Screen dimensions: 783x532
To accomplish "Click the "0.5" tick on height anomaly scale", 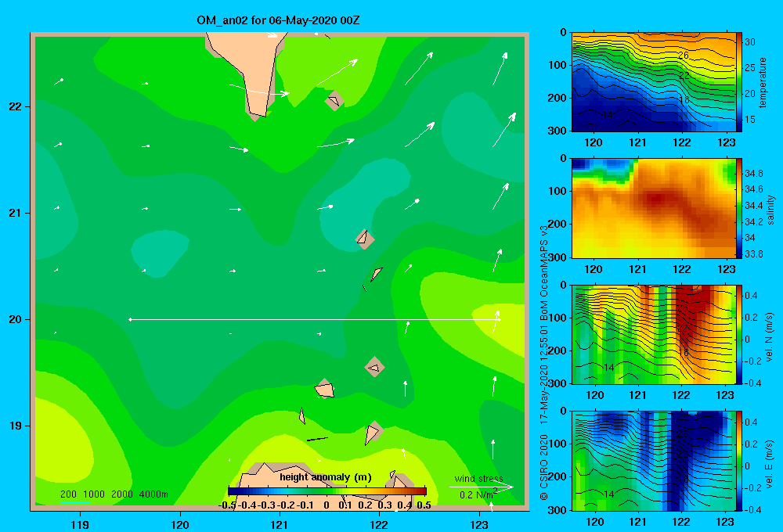I will 424,505.
